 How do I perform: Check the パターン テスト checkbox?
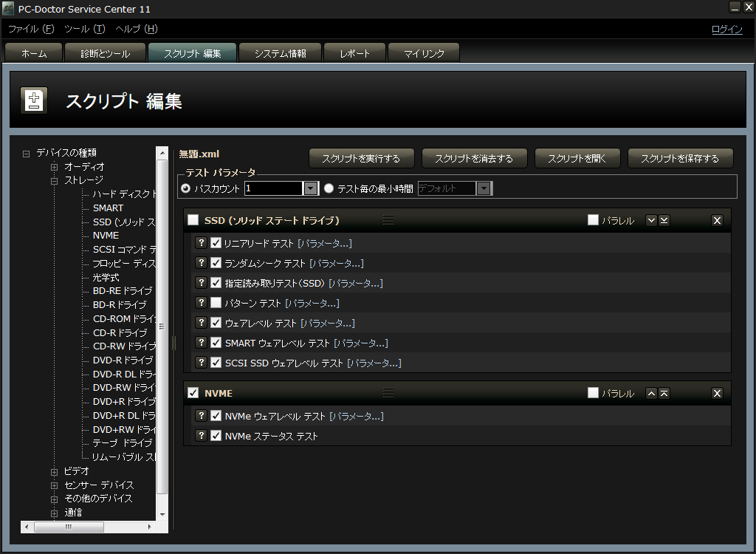(x=216, y=303)
